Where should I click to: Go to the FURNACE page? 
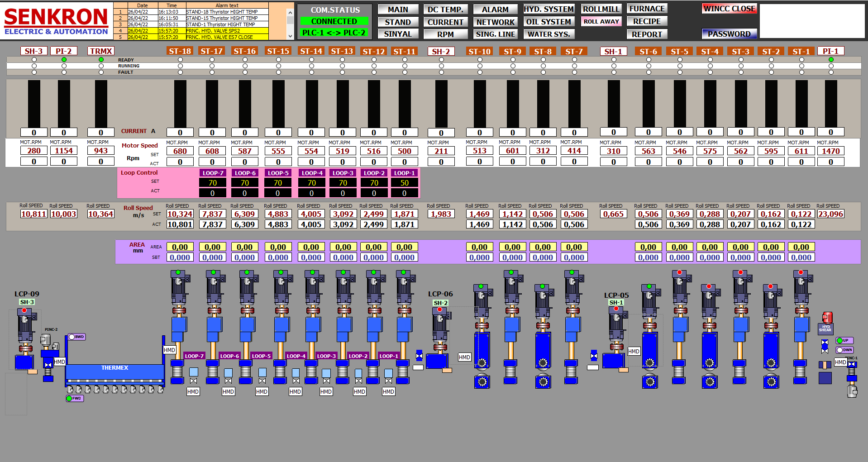(647, 9)
